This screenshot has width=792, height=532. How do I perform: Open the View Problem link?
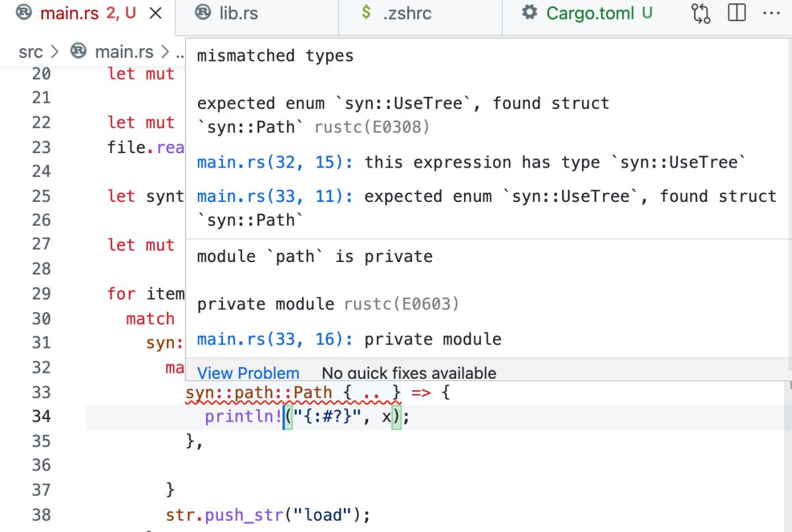click(248, 373)
